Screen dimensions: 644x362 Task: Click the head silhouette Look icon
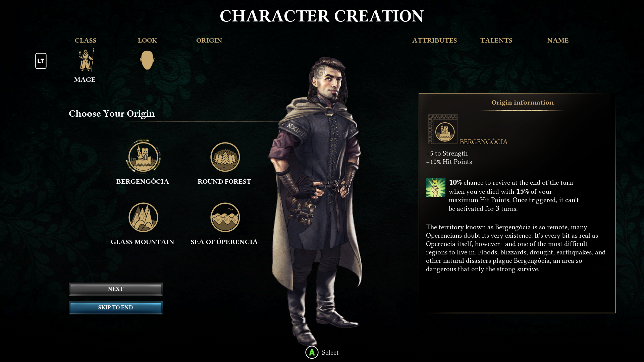[x=147, y=60]
